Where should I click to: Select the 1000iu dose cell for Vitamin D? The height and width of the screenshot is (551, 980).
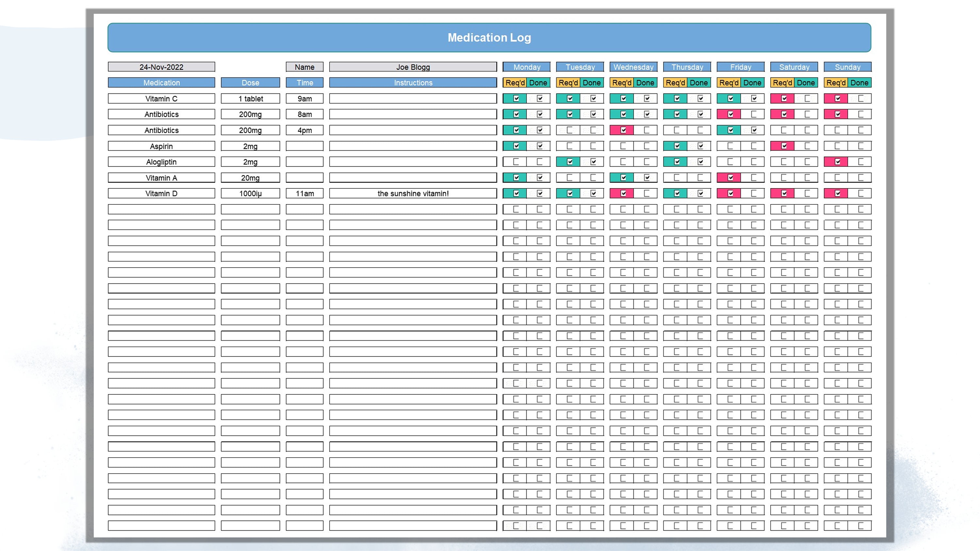[250, 193]
